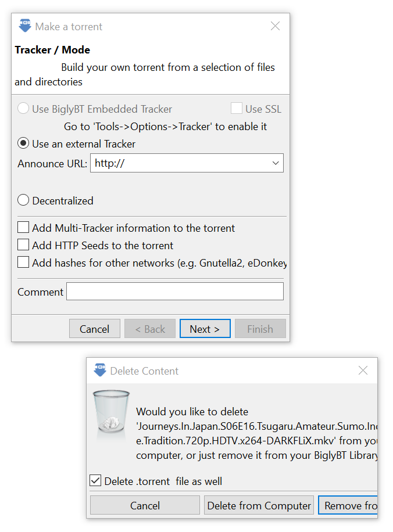The height and width of the screenshot is (532, 393).
Task: Click 'Cancel' in the Delete Content dialog
Action: click(144, 505)
